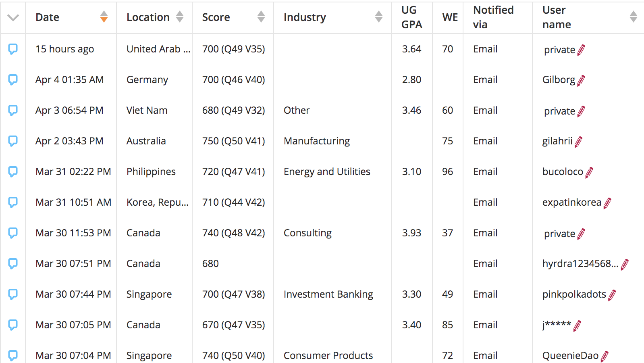The image size is (644, 363).
Task: Open the hyrdra1234568... user profile link
Action: pyautogui.click(x=580, y=264)
